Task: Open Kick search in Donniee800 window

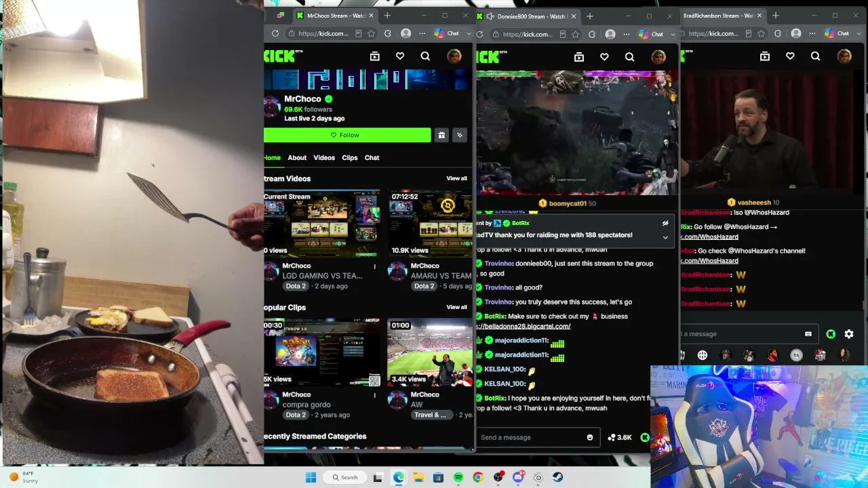Action: point(630,58)
